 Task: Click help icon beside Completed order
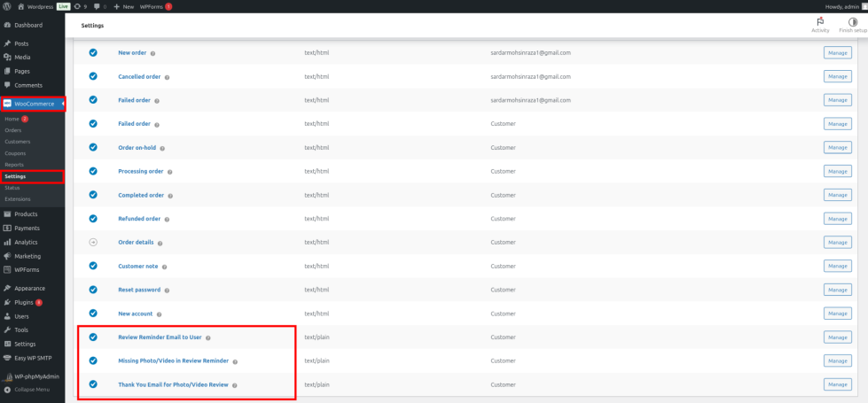pos(170,196)
